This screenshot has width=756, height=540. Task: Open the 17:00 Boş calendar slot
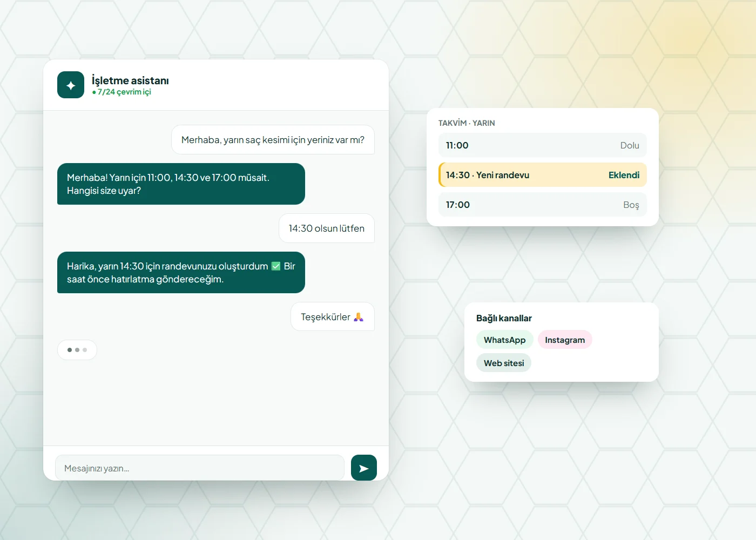pyautogui.click(x=543, y=205)
